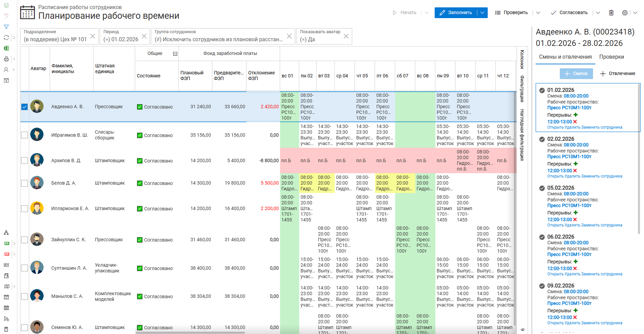Open settings gear icon in top toolbar
This screenshot has height=334, width=644.
tap(625, 13)
